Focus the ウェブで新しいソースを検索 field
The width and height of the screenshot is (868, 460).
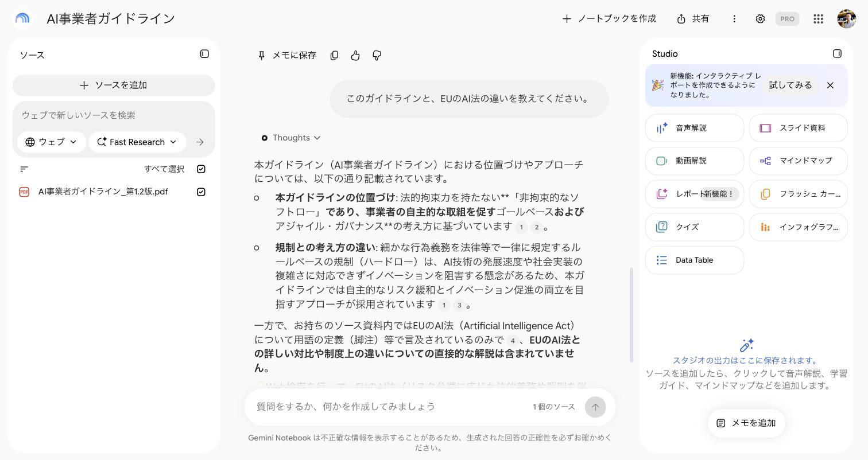click(114, 115)
